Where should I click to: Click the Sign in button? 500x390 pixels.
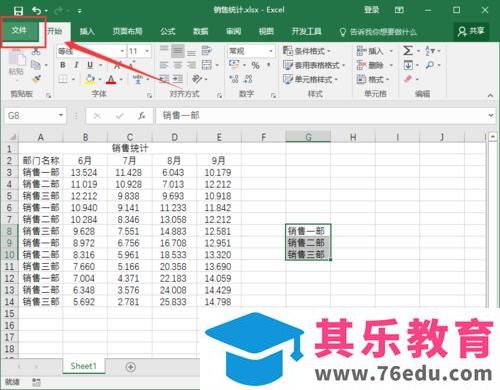pos(371,10)
